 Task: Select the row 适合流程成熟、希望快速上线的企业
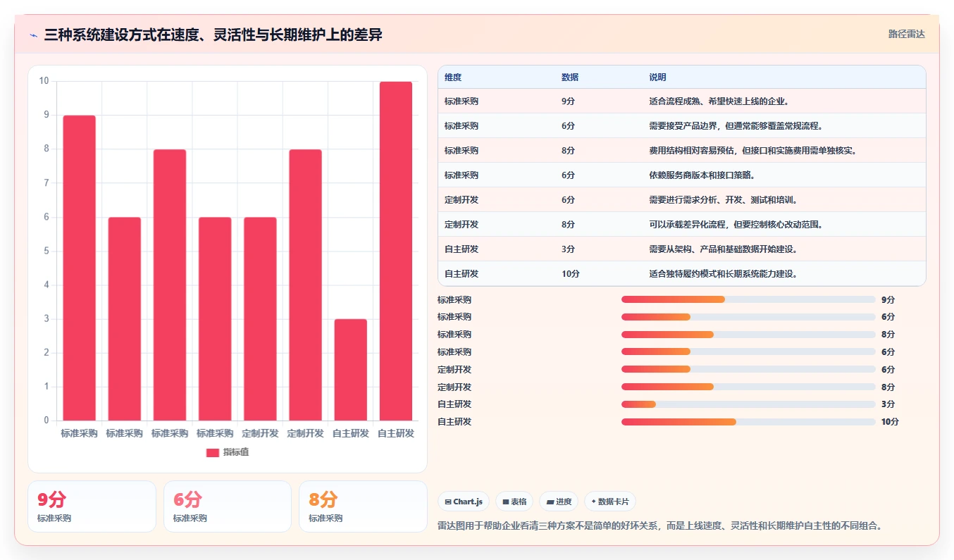point(681,101)
